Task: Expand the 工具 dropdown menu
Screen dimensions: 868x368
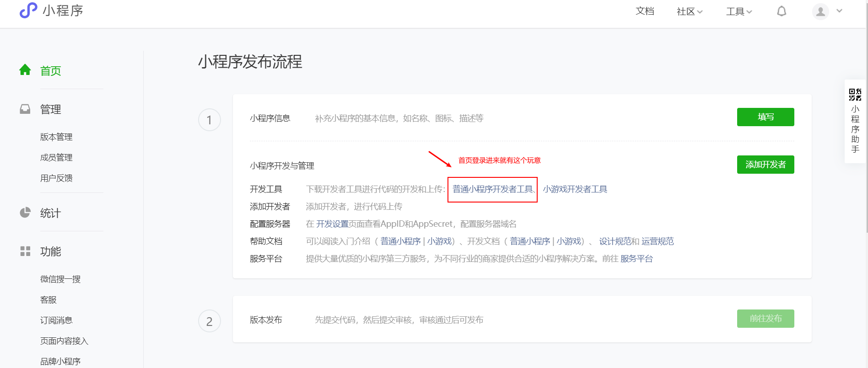Action: (x=739, y=11)
